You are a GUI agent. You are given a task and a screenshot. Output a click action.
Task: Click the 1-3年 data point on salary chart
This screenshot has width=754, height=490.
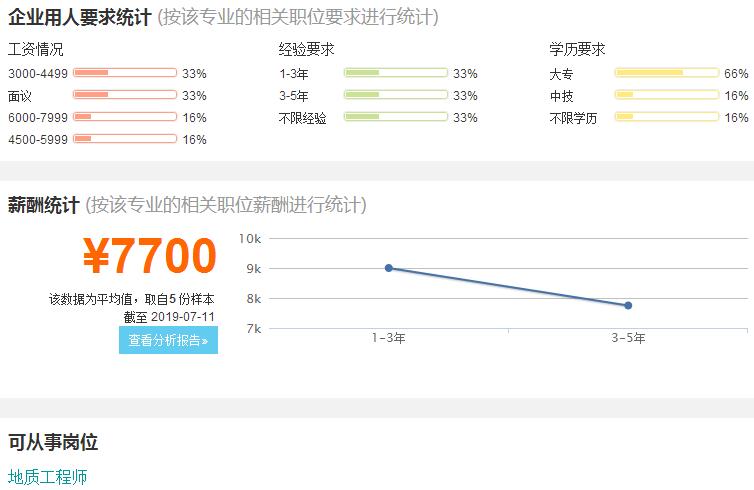pos(389,268)
